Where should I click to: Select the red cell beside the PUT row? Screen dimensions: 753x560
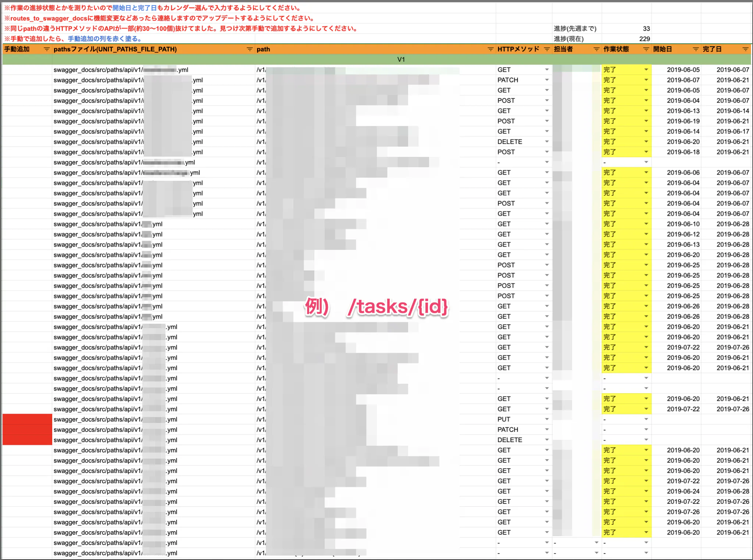click(27, 419)
